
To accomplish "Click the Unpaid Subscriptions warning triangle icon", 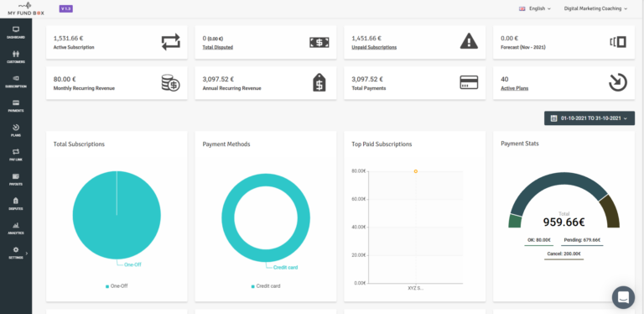I will (469, 41).
